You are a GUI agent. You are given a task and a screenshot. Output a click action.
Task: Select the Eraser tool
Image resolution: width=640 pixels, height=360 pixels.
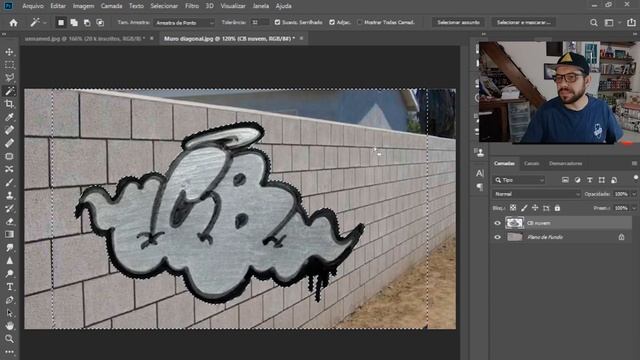click(x=9, y=222)
